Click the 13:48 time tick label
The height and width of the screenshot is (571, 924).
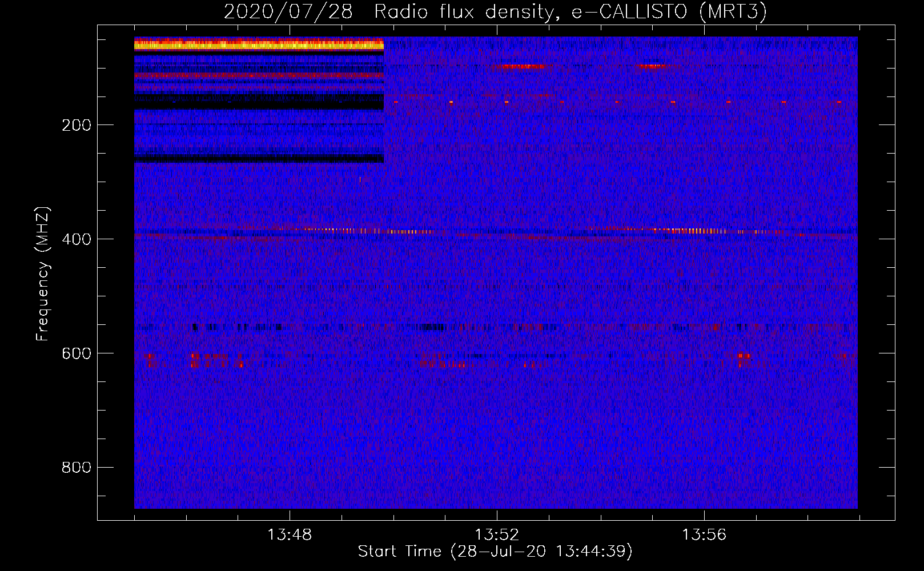pos(290,534)
